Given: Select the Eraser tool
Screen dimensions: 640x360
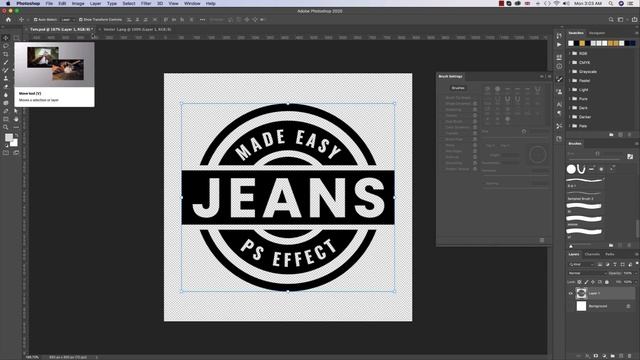Looking at the screenshot, I should [x=6, y=87].
